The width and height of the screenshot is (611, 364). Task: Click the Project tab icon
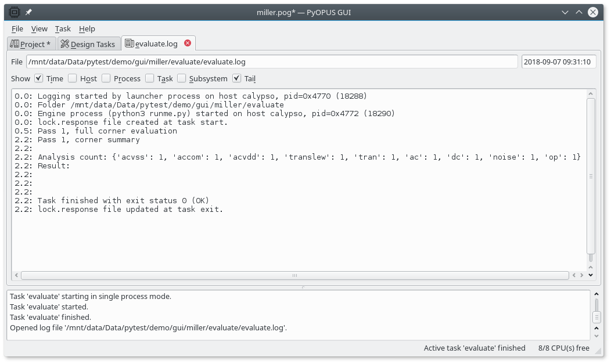click(15, 44)
